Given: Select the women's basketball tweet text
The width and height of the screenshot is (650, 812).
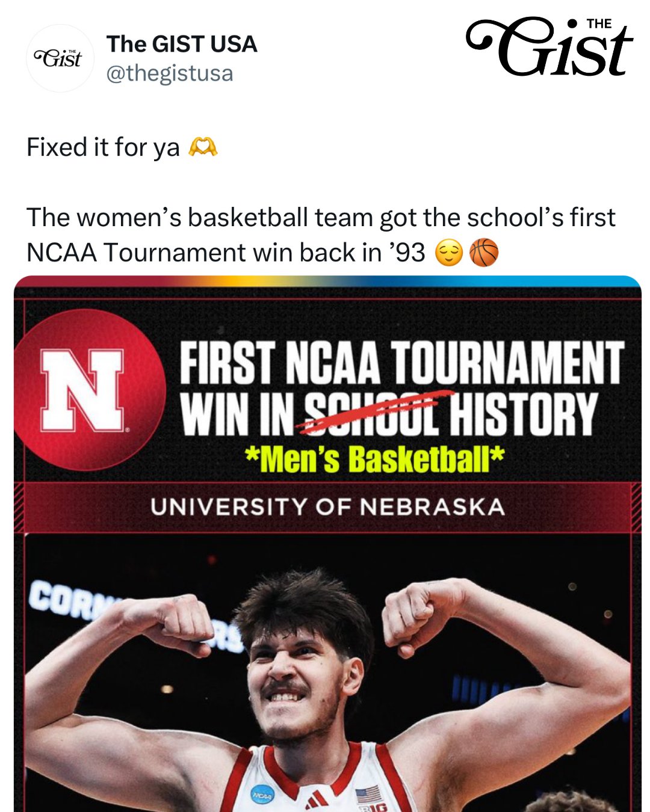Looking at the screenshot, I should pos(320,235).
